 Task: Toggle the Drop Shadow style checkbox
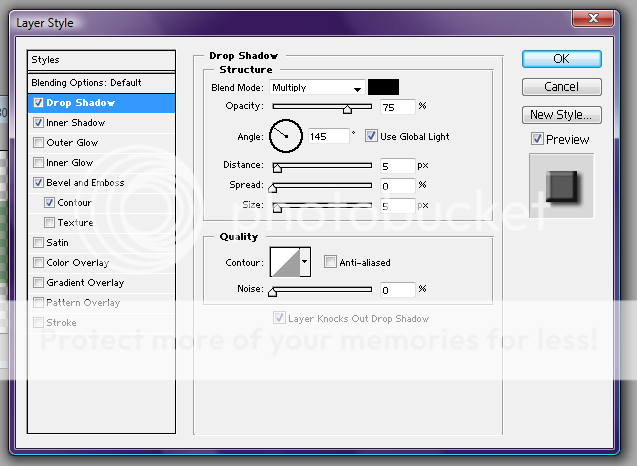(39, 103)
